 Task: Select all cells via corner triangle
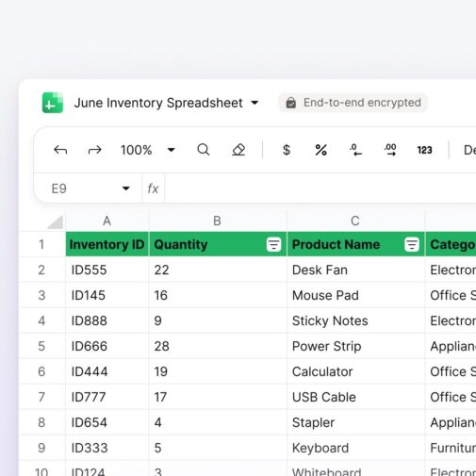[56, 222]
